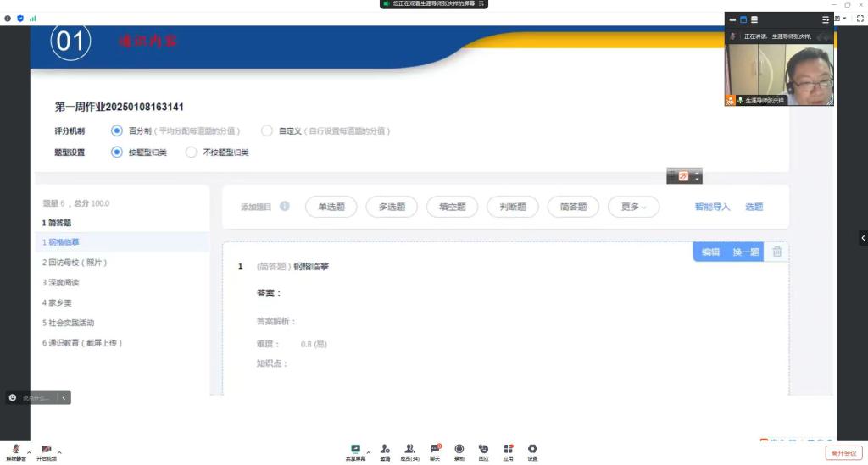Click the 智能导入 link
This screenshot has height=465, width=868.
click(x=712, y=207)
